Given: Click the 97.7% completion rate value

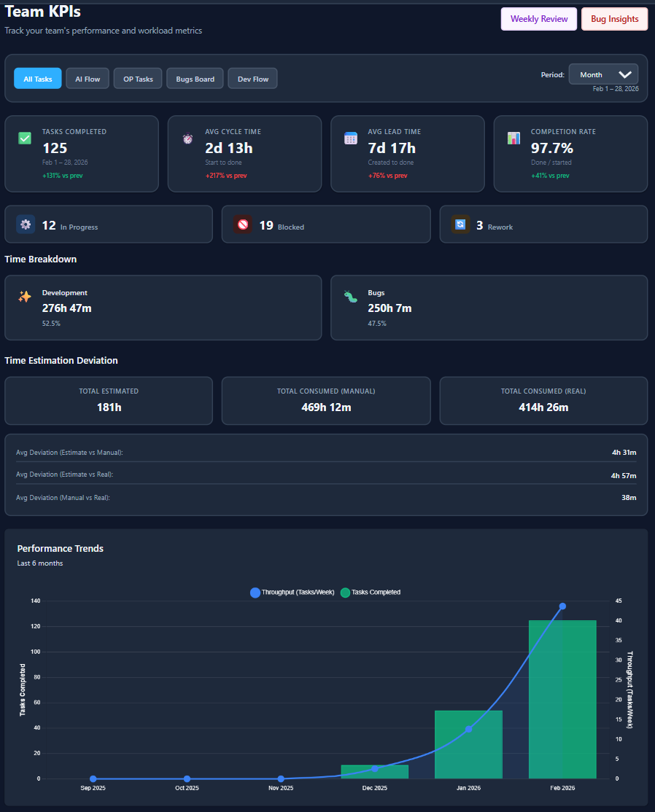Looking at the screenshot, I should tap(552, 148).
